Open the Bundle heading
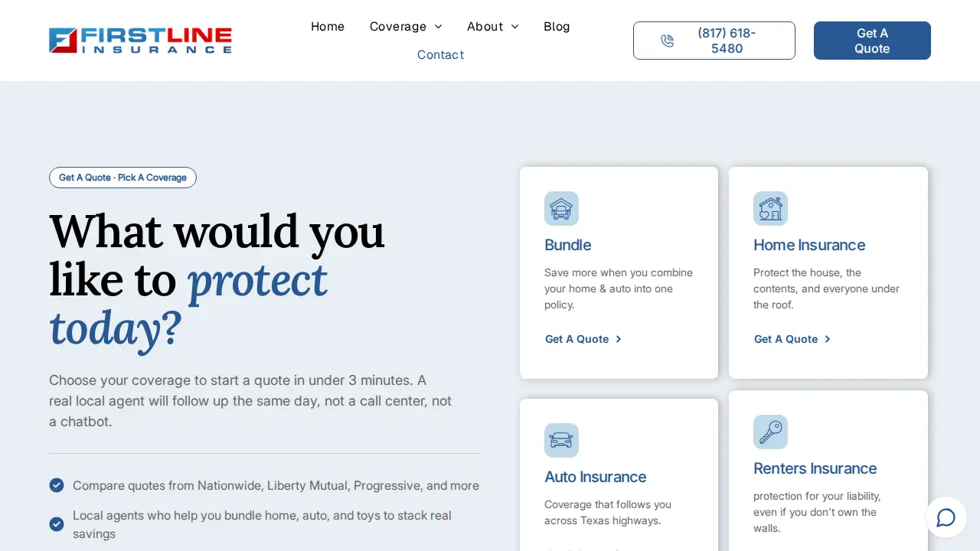Screen dimensions: 980x551 pyautogui.click(x=567, y=245)
